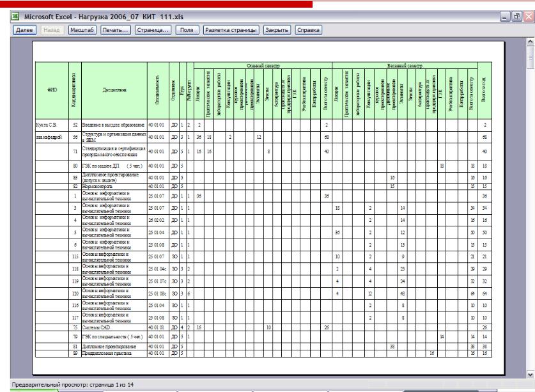Click the 'Дисциплина' column header
Image resolution: width=535 pixels, height=392 pixels.
114,90
